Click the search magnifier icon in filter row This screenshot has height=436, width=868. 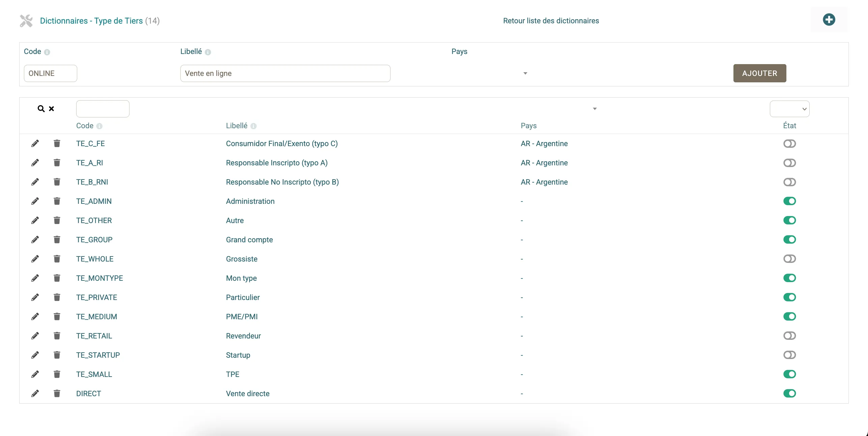point(41,109)
